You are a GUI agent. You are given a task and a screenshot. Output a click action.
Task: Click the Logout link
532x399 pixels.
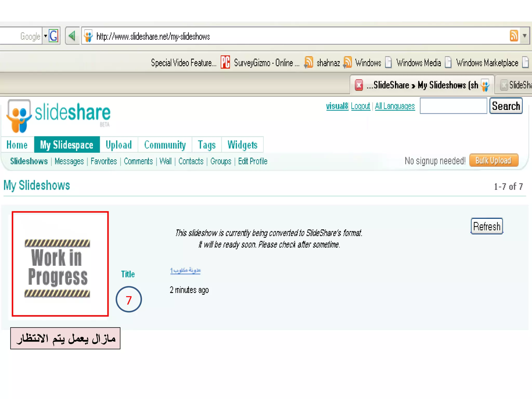[x=360, y=106]
